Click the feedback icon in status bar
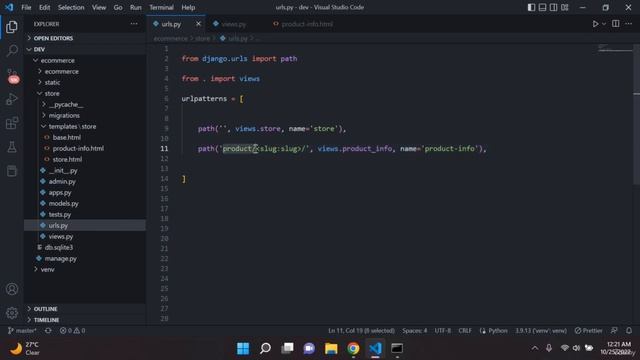The width and height of the screenshot is (640, 360). point(614,330)
